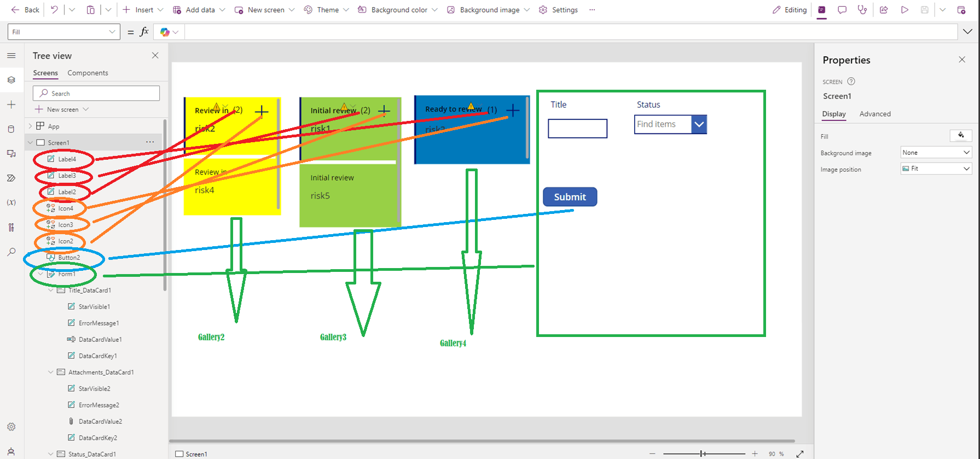This screenshot has width=980, height=459.
Task: Open the Status Find items dropdown arrow
Action: tap(699, 124)
